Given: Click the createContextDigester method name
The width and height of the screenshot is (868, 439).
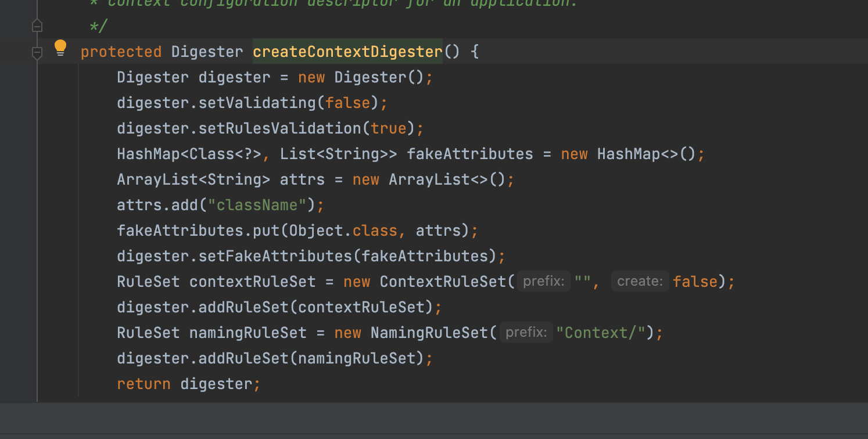Looking at the screenshot, I should coord(347,52).
